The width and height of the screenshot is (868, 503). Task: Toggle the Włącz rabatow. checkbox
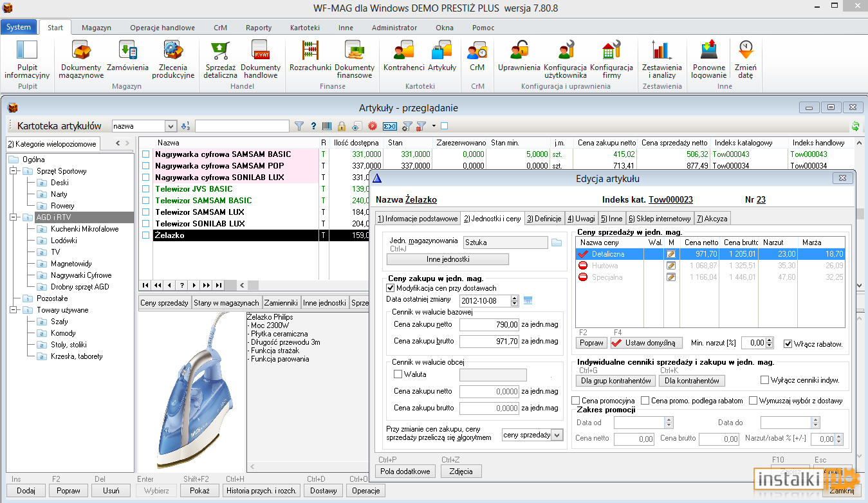[788, 343]
